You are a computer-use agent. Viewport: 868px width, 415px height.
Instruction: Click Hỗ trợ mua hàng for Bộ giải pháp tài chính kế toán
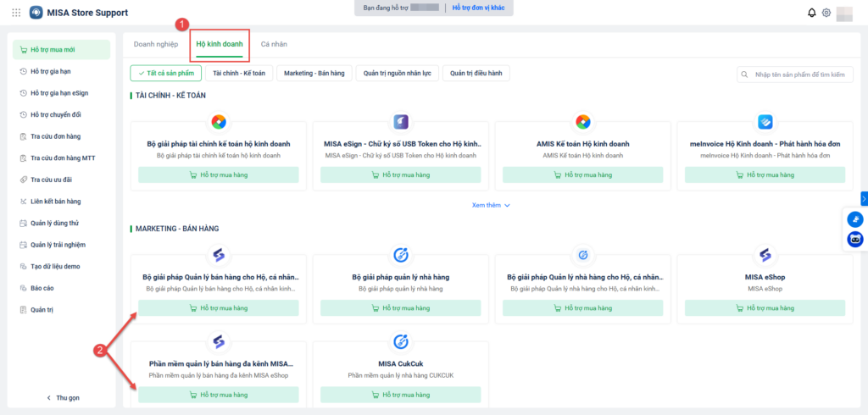tap(219, 174)
